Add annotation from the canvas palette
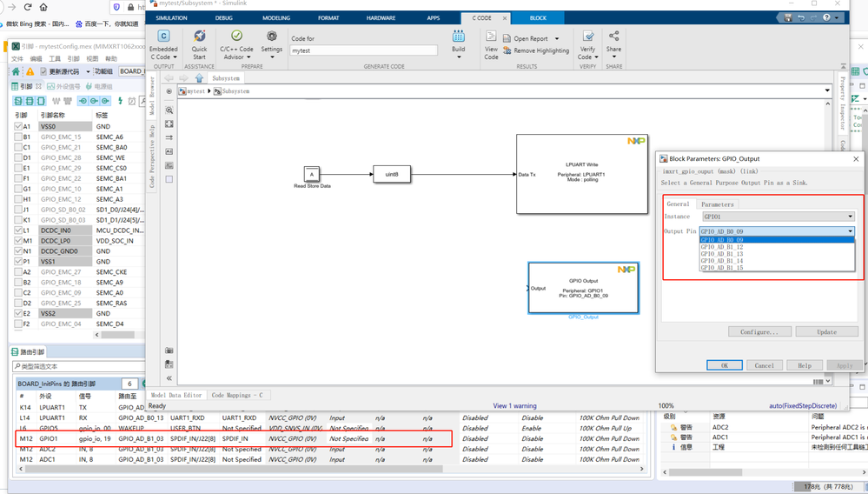This screenshot has height=494, width=868. [x=169, y=151]
